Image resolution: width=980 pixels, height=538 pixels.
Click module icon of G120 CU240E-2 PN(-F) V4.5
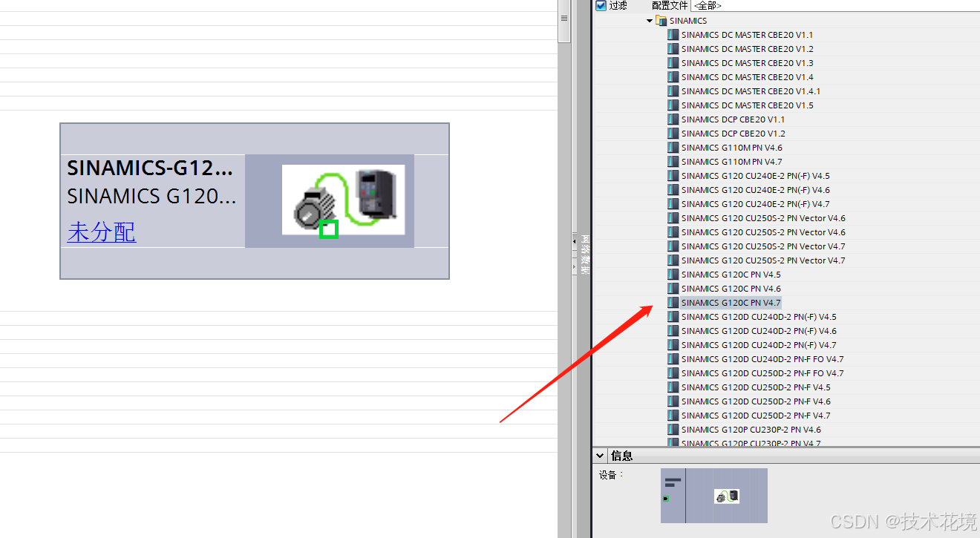673,176
